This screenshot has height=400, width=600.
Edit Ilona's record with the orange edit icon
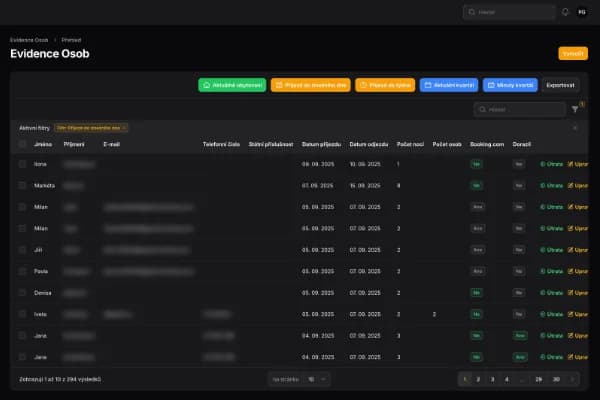578,164
